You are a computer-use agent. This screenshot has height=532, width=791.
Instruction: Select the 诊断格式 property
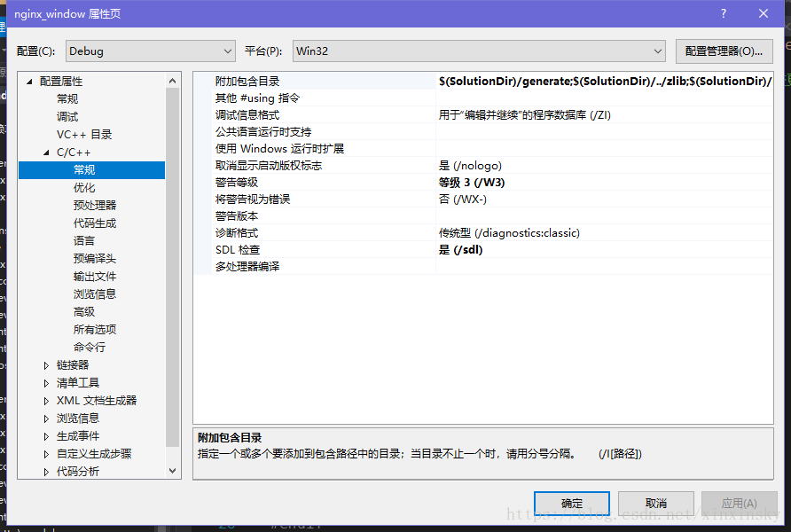point(237,233)
